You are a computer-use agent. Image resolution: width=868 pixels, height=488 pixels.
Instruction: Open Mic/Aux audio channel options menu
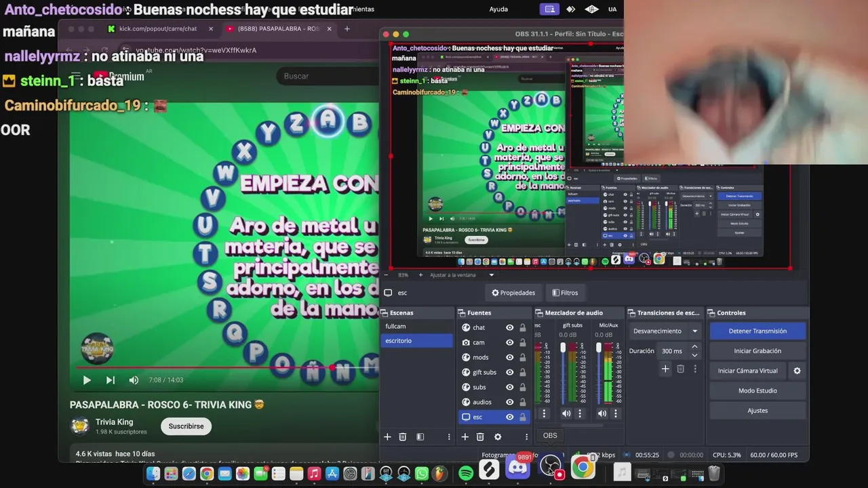[616, 413]
